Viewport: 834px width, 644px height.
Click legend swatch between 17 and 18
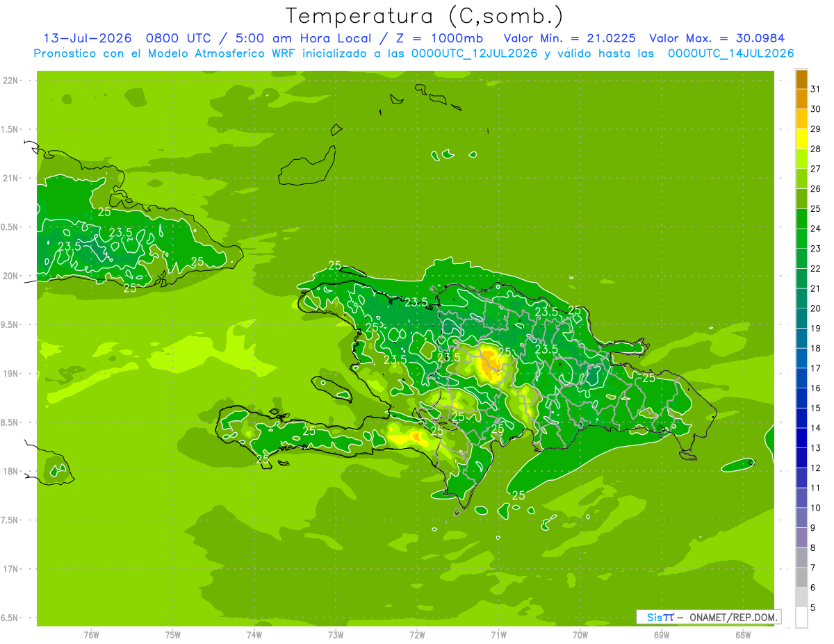[801, 358]
